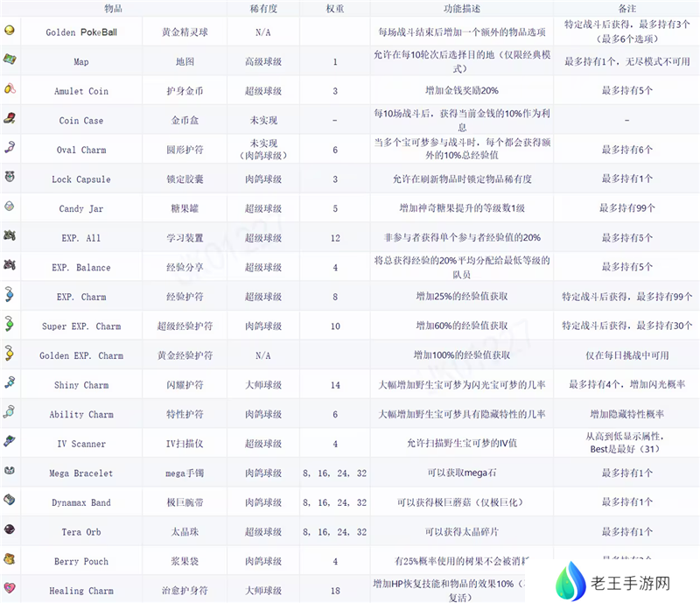Click the 稀有度 column header
This screenshot has width=700, height=603.
pyautogui.click(x=263, y=8)
